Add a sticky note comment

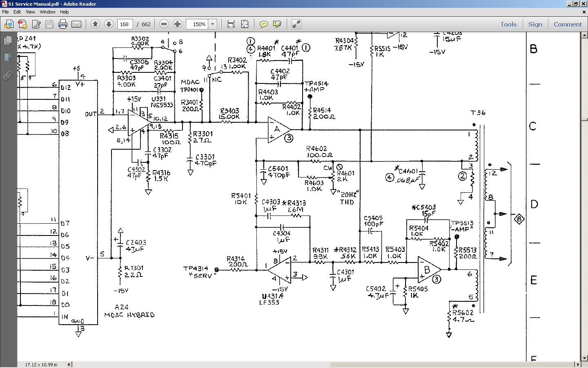(263, 24)
